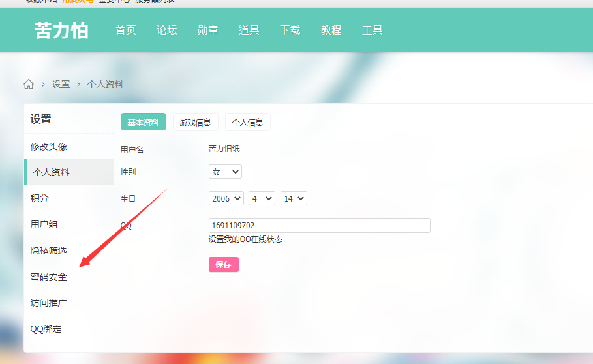The image size is (593, 364).
Task: Open the birthday year dropdown showing 2006
Action: (226, 198)
